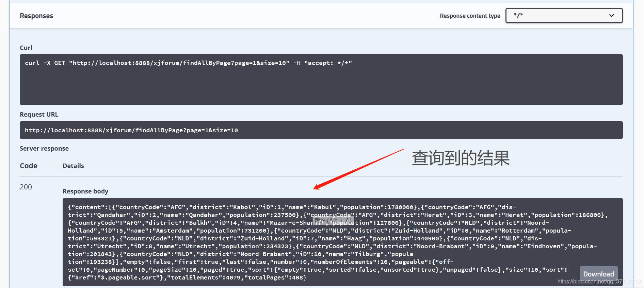Click the 200 status code

click(x=26, y=187)
